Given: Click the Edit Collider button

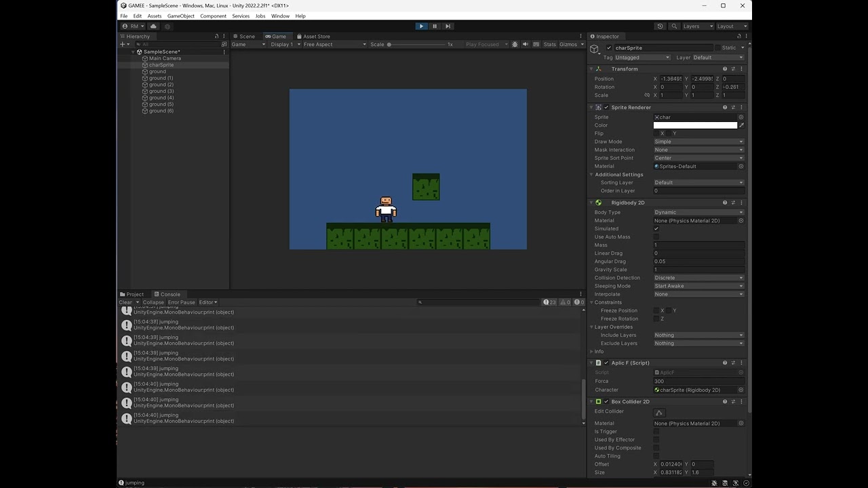Looking at the screenshot, I should coord(658,411).
